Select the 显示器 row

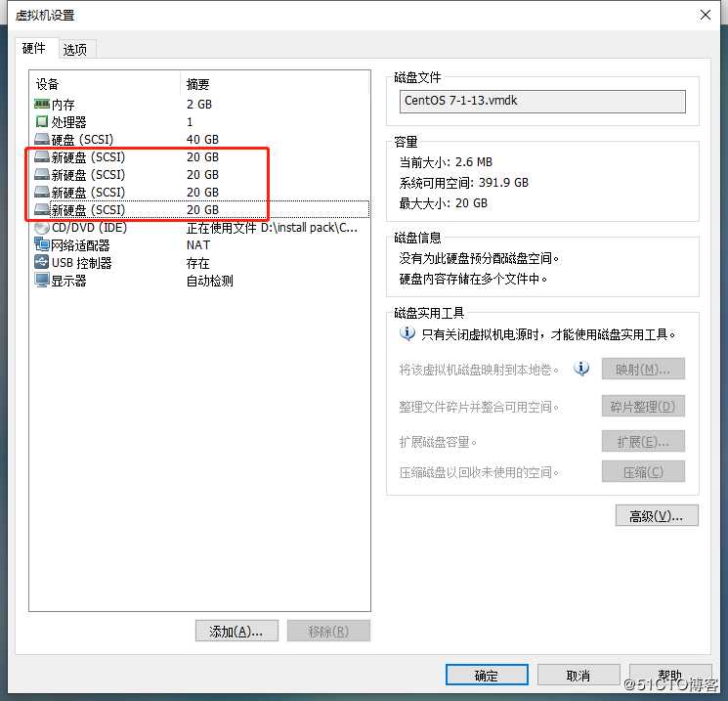tap(199, 281)
